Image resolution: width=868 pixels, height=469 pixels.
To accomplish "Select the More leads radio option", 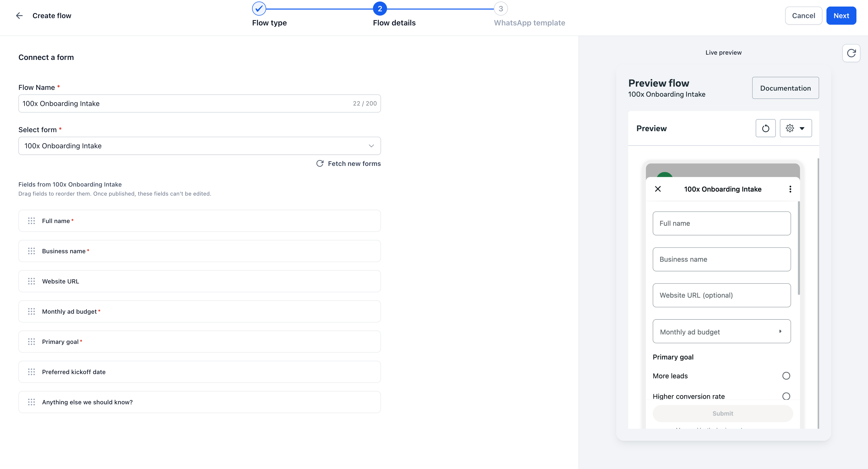I will 786,376.
